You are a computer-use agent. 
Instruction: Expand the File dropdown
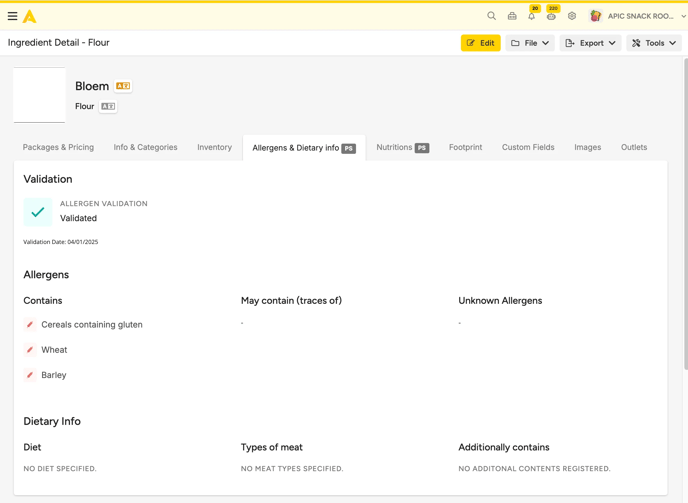coord(529,43)
